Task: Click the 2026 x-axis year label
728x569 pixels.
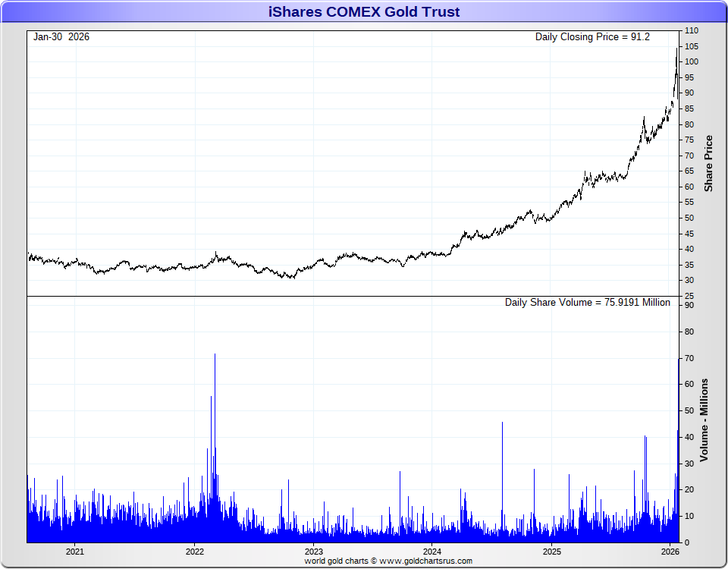Action: coord(670,552)
